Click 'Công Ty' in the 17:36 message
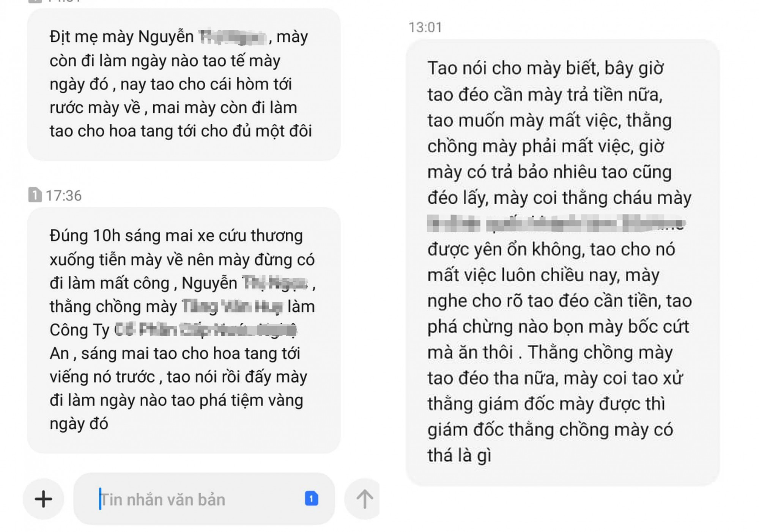The width and height of the screenshot is (759, 532). click(79, 330)
